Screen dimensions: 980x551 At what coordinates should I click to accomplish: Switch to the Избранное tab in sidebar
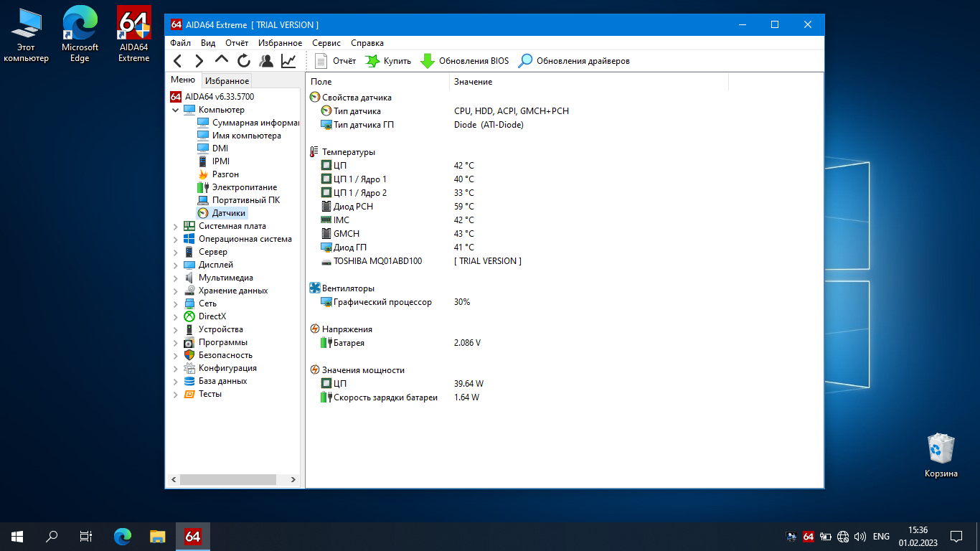click(227, 81)
